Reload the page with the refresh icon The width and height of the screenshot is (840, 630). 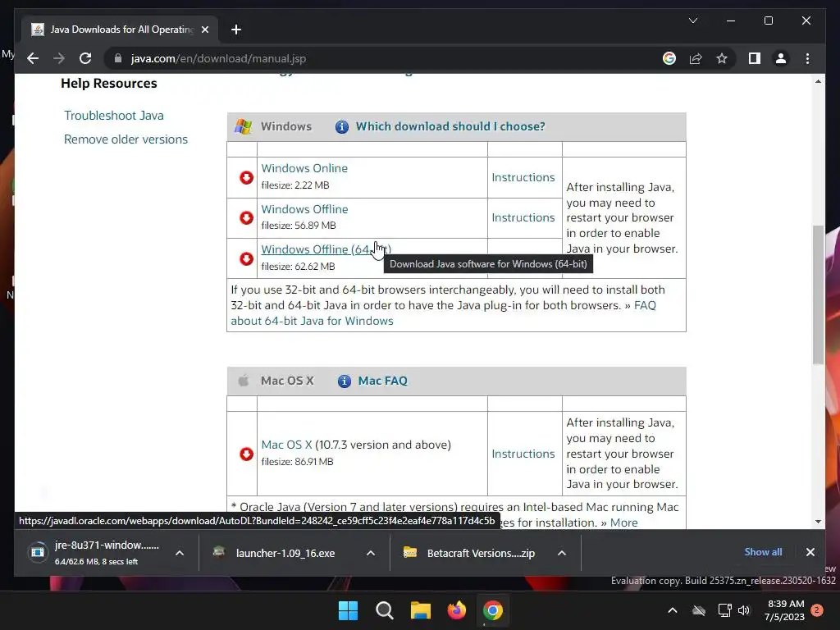click(x=85, y=58)
